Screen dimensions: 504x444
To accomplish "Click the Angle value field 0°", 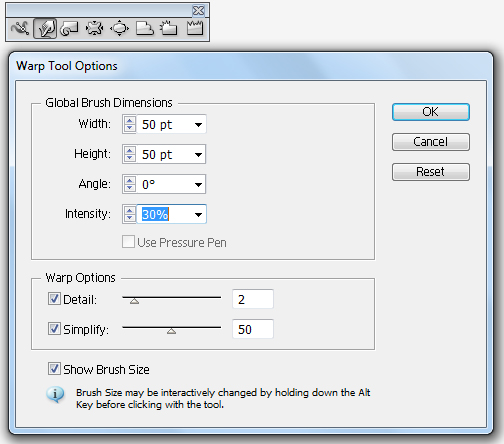I will tap(164, 184).
